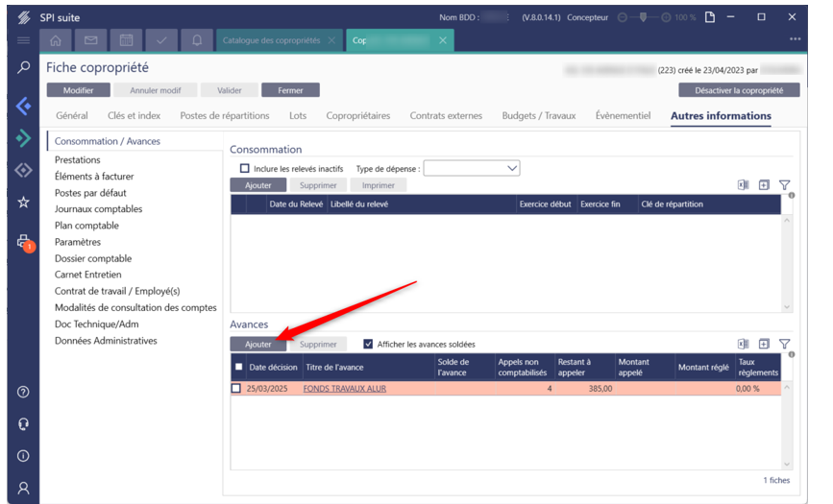Expand the hamburger menu in sidebar
This screenshot has width=833, height=504.
(23, 40)
